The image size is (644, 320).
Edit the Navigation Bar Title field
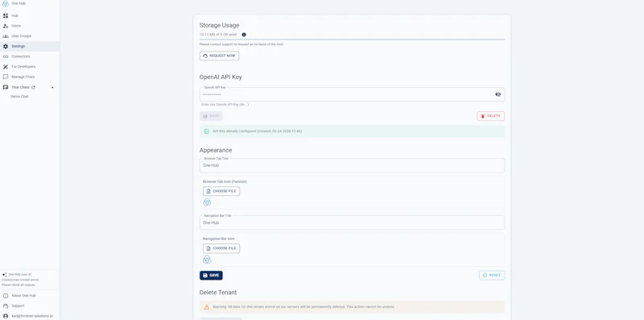352,223
